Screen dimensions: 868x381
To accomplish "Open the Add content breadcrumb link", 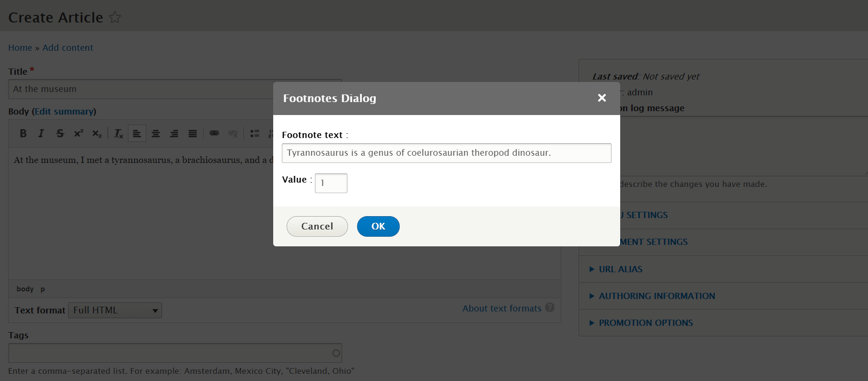I will click(68, 47).
